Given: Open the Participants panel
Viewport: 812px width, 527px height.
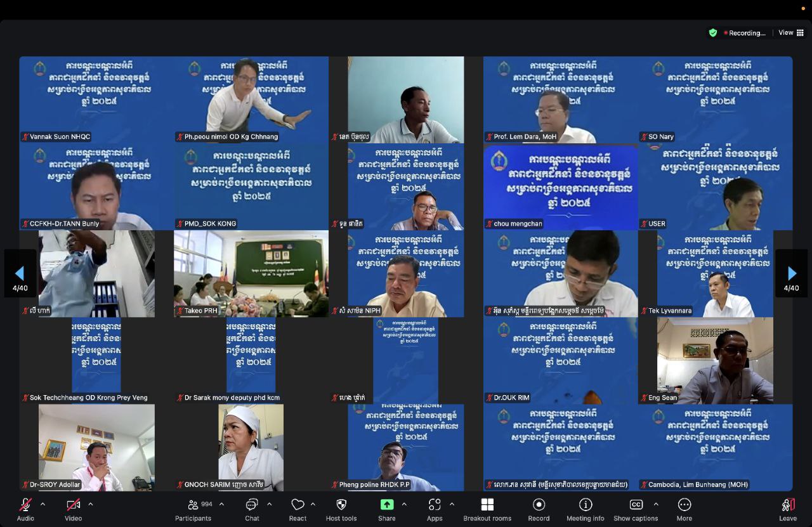Looking at the screenshot, I should click(193, 509).
